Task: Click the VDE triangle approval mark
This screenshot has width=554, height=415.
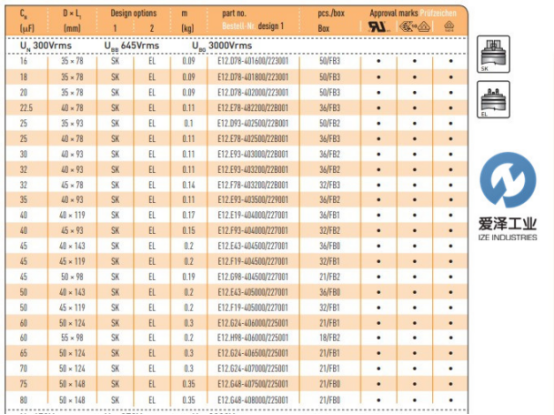Action: tap(424, 27)
